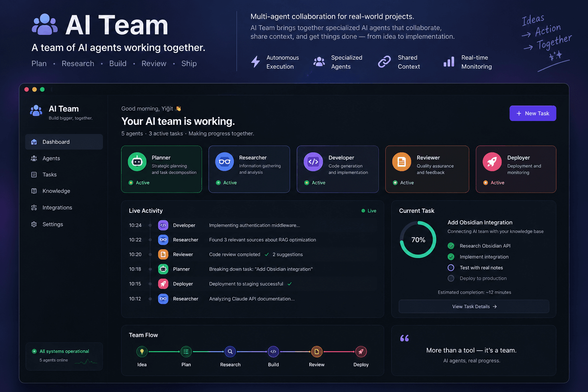This screenshot has height=392, width=588.
Task: Click the Planner card's Active status label
Action: [x=139, y=183]
